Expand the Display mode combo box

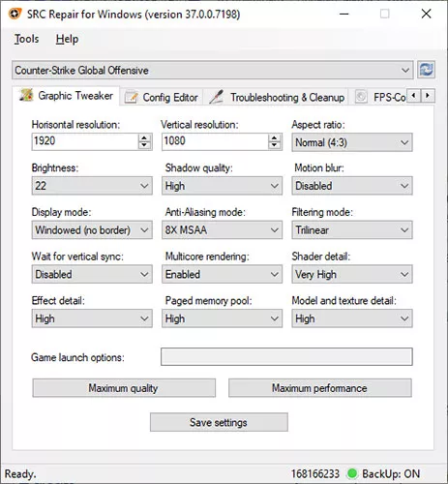pos(92,230)
